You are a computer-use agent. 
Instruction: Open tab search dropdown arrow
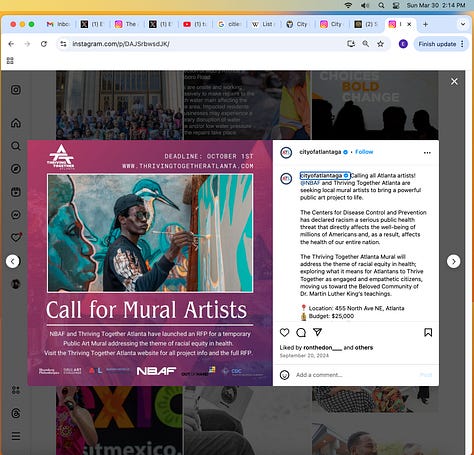[x=463, y=24]
